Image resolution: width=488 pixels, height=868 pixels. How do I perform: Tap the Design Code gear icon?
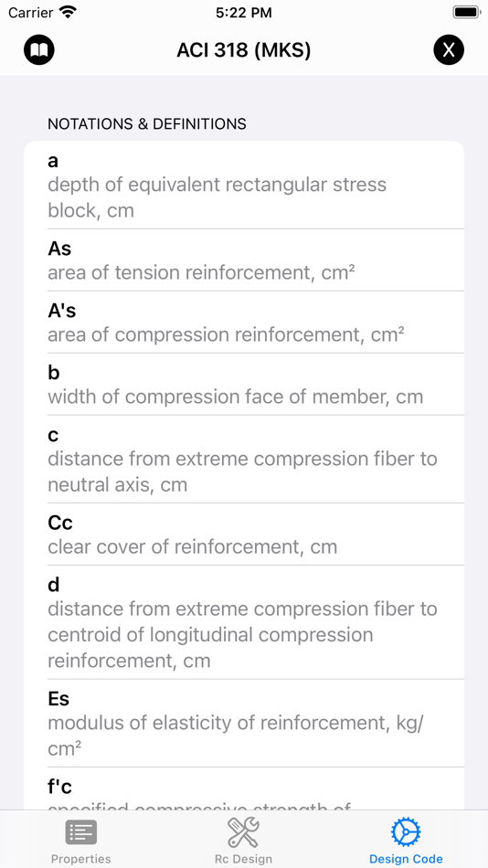(x=406, y=832)
